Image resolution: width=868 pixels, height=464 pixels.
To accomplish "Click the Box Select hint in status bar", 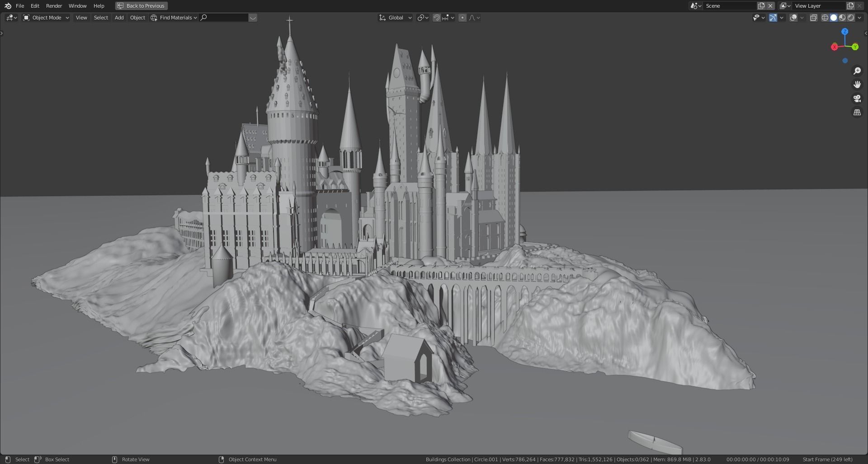I will pyautogui.click(x=52, y=459).
